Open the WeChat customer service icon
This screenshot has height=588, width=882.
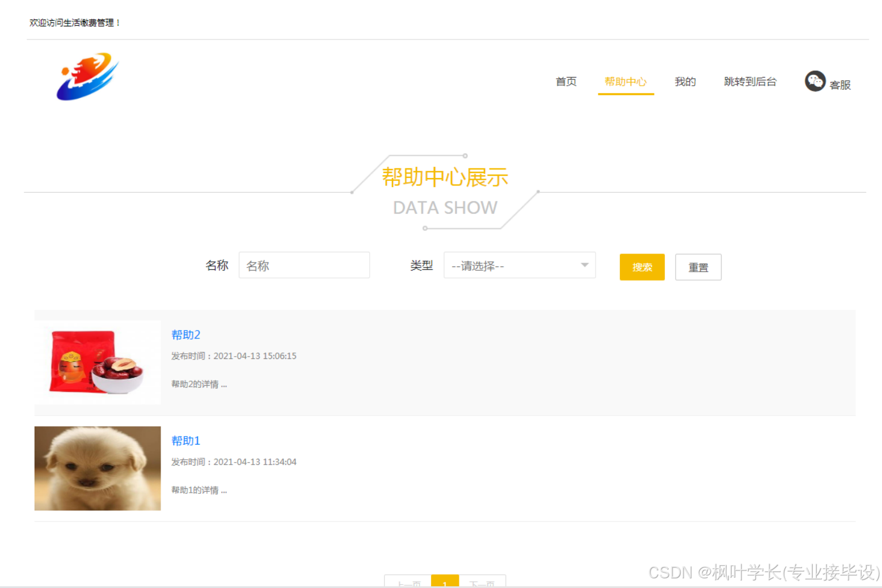(815, 81)
